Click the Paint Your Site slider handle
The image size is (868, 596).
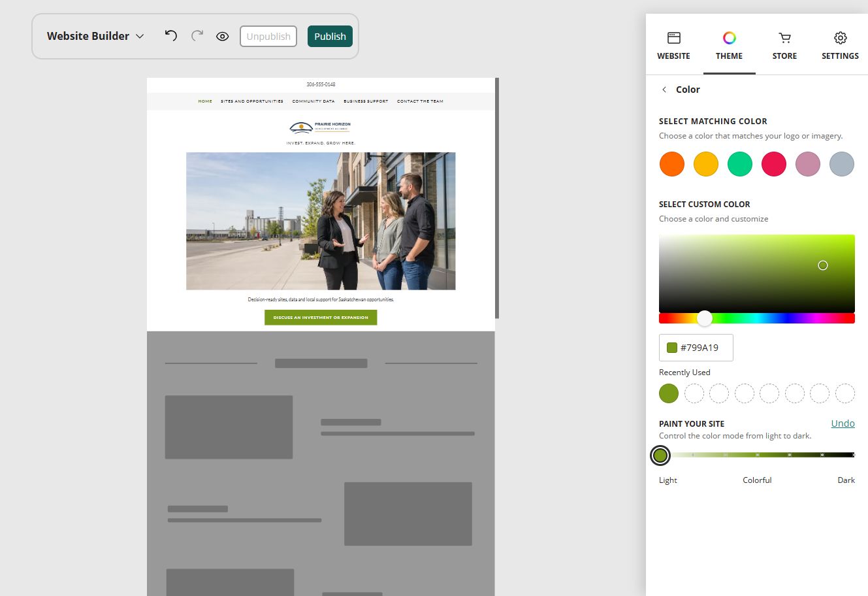click(660, 455)
